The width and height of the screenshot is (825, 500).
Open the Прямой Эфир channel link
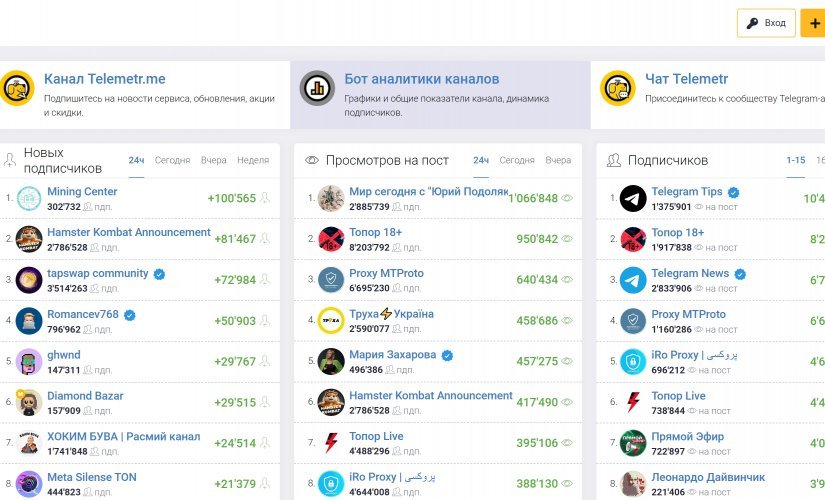pyautogui.click(x=688, y=436)
